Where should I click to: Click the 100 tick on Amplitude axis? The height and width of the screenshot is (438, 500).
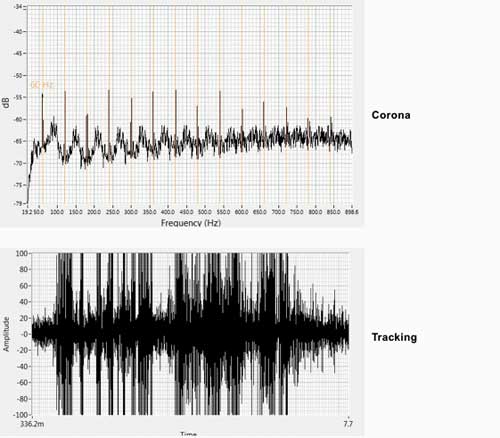21,253
